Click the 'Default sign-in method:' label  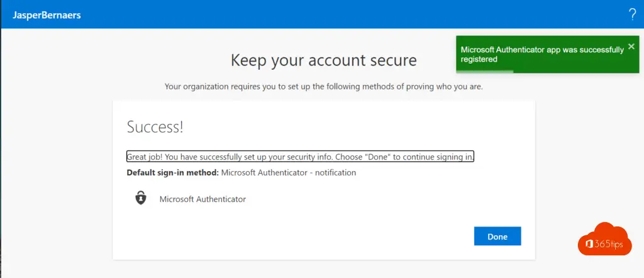(x=172, y=172)
